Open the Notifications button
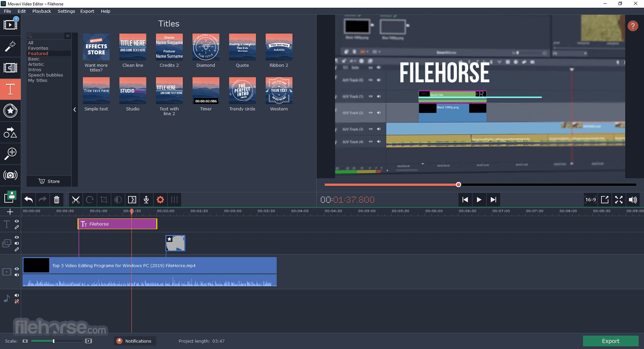This screenshot has height=349, width=644. click(x=135, y=341)
